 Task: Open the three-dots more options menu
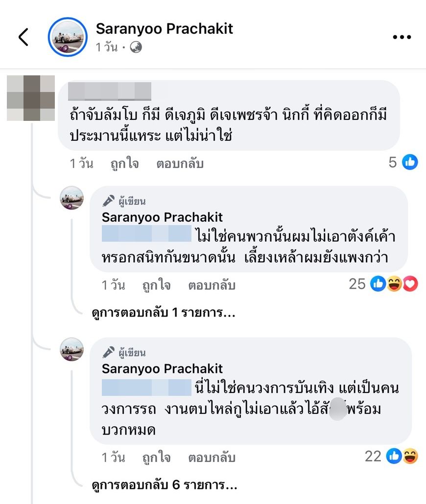pyautogui.click(x=402, y=37)
